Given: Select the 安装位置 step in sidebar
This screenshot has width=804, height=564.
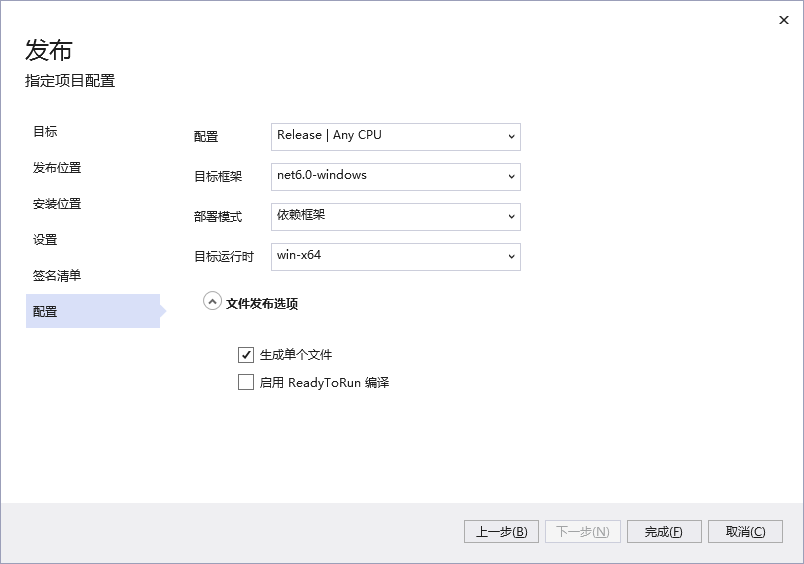Looking at the screenshot, I should [57, 204].
